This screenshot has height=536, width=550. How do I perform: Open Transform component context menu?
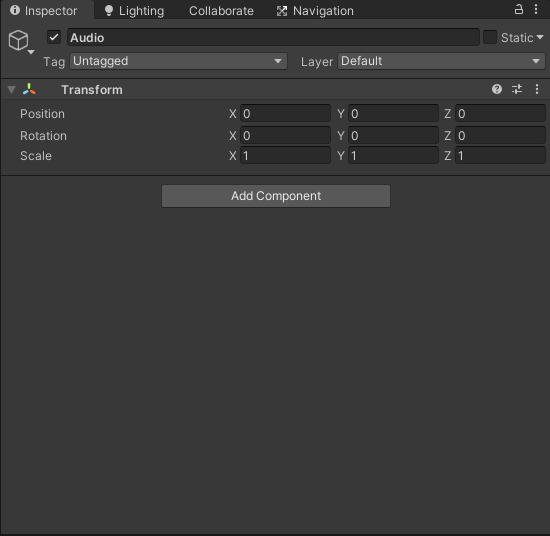pos(537,89)
